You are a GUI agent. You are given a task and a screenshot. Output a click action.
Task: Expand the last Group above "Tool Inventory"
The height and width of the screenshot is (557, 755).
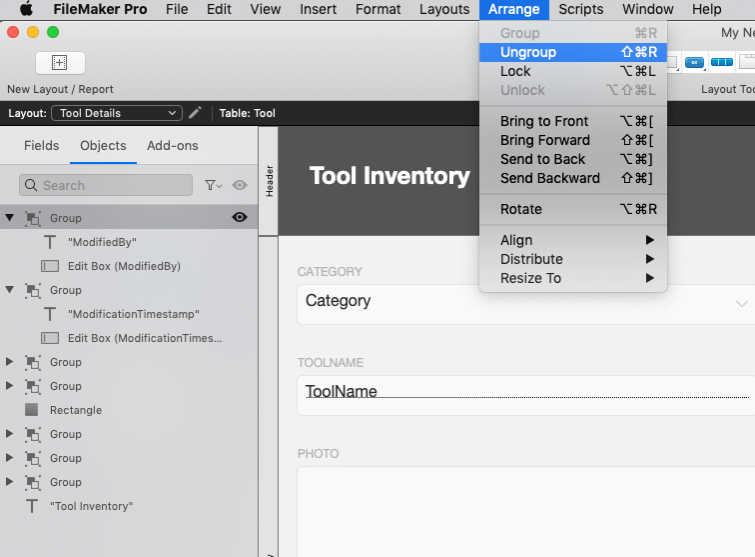[x=9, y=482]
